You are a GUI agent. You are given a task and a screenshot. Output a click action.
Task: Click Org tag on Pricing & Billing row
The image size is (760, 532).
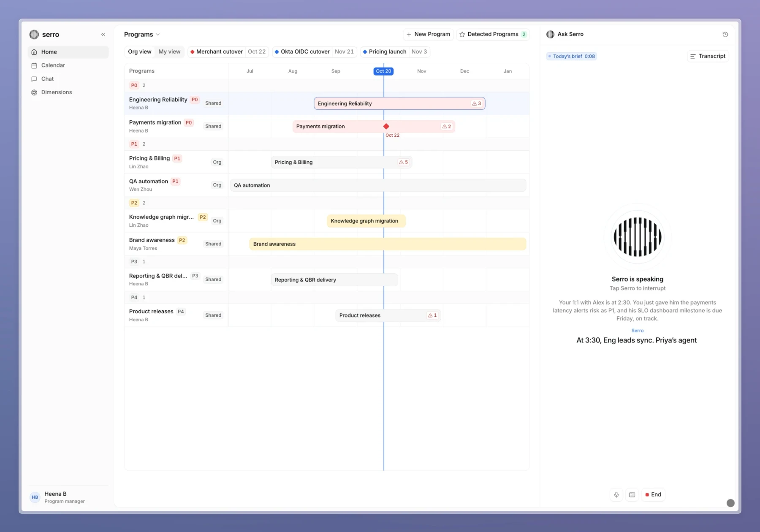[x=217, y=162]
